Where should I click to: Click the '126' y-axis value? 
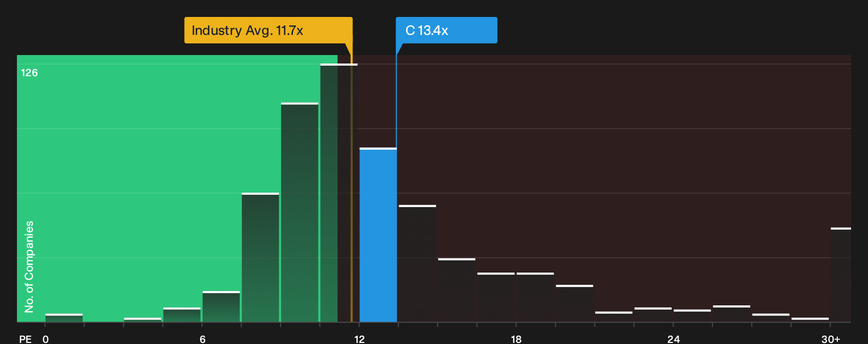click(29, 73)
